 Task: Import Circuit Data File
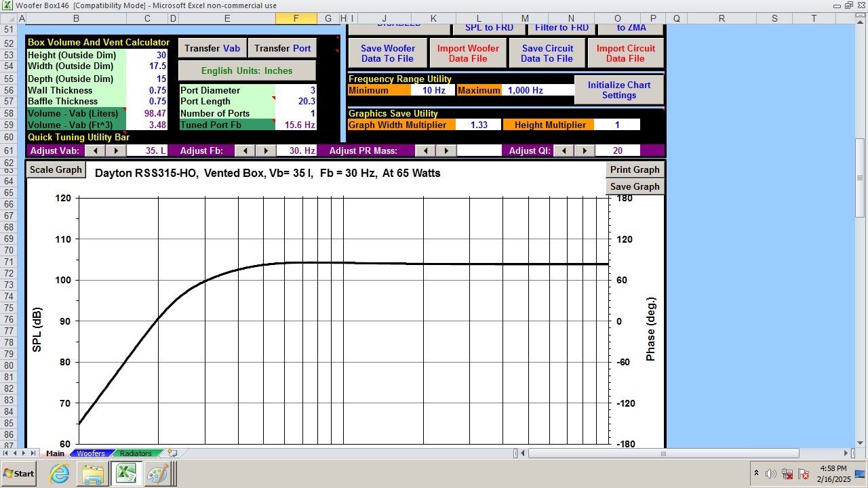point(626,54)
